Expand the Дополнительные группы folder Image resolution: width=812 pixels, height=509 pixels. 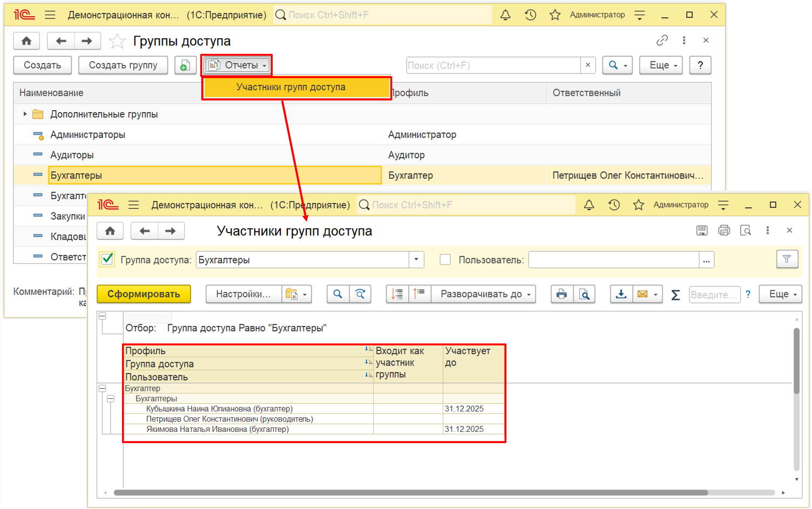pos(25,114)
